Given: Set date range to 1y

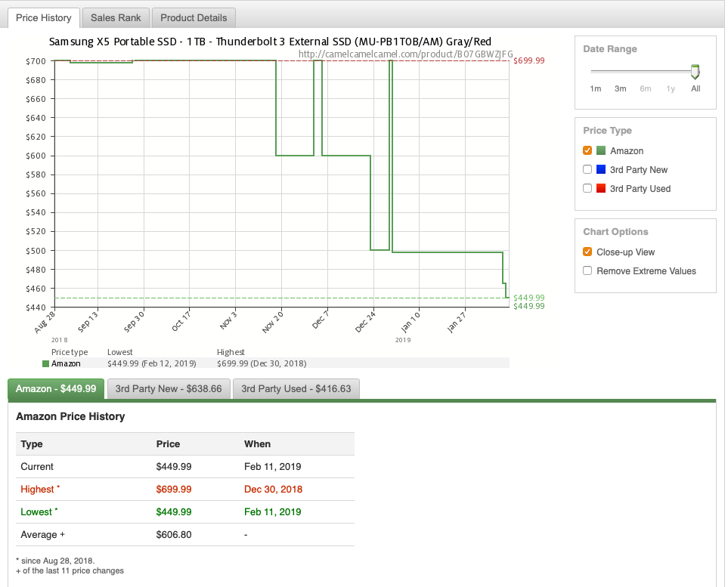Looking at the screenshot, I should [671, 88].
